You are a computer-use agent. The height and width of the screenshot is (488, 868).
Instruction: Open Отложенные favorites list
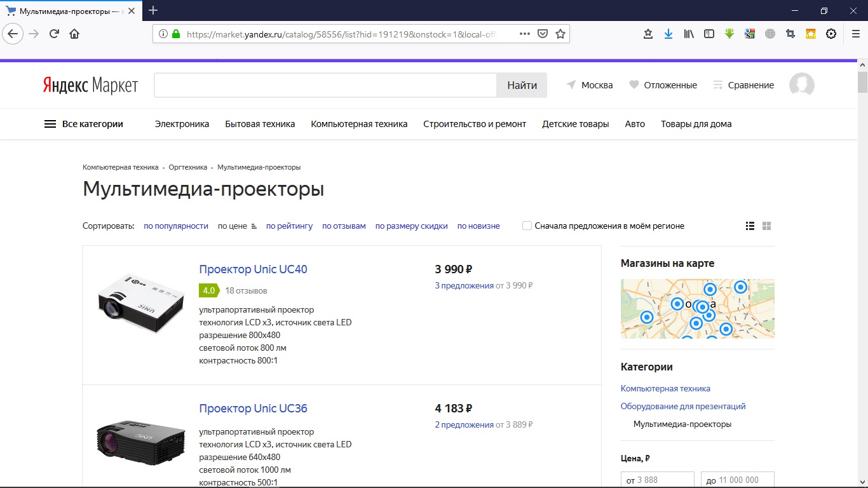click(x=663, y=85)
